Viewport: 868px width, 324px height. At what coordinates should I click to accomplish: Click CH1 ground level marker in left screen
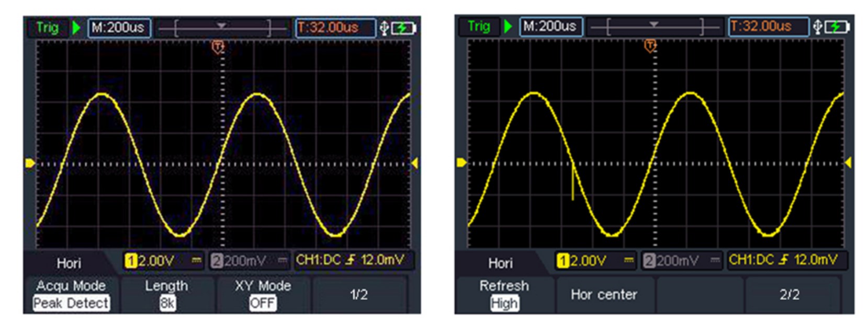tap(30, 164)
